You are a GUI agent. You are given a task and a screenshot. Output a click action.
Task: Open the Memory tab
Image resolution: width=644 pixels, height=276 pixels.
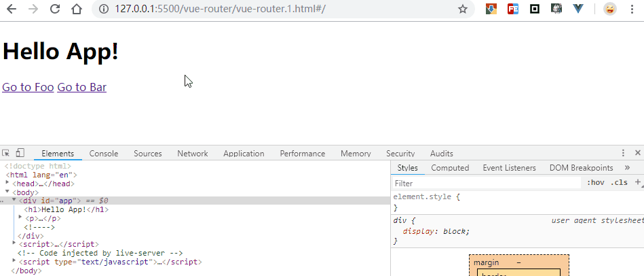tap(356, 154)
